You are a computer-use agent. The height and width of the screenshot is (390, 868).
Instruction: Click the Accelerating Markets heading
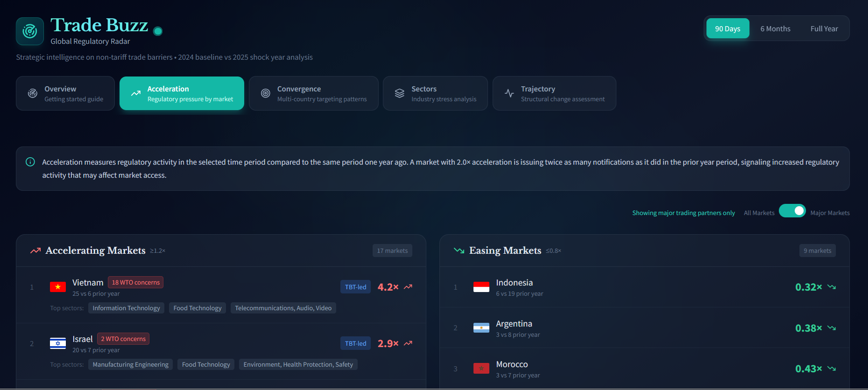click(x=96, y=251)
